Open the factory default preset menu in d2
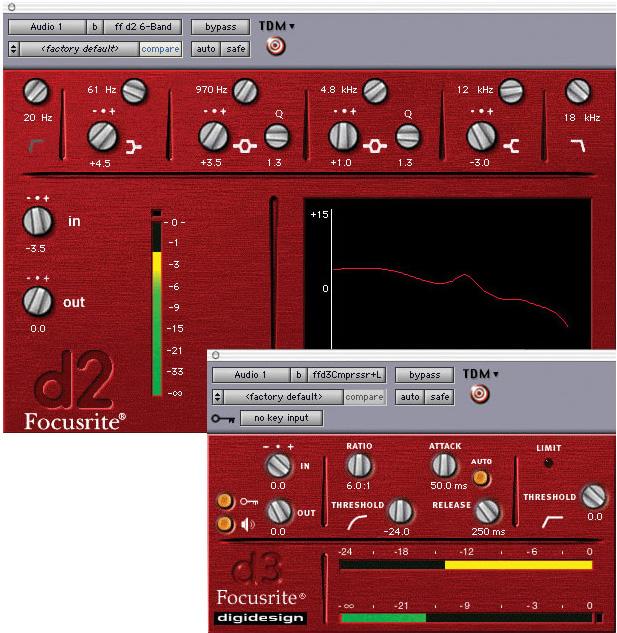Image resolution: width=617 pixels, height=633 pixels. [80, 49]
